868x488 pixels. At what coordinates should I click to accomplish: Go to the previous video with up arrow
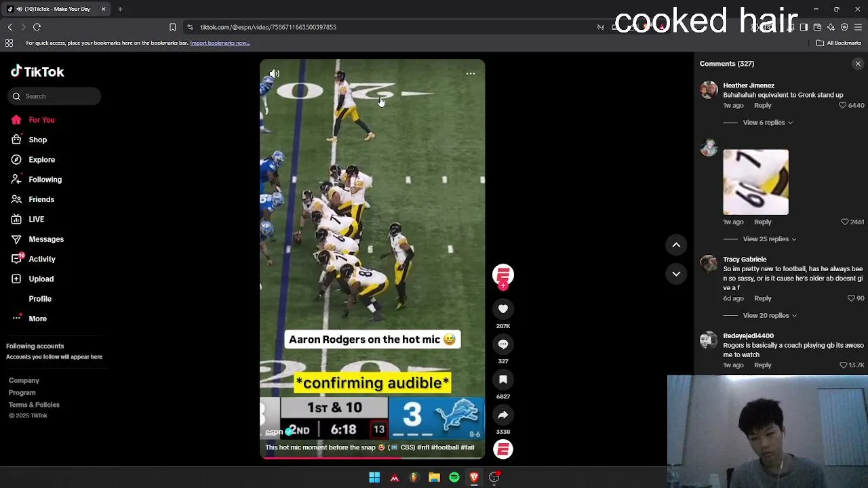pos(676,245)
